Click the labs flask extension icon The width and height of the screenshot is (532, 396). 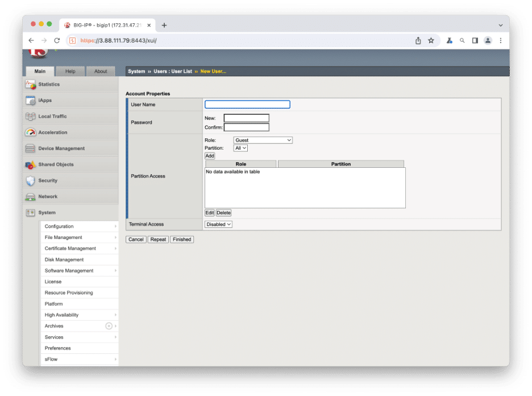click(449, 40)
